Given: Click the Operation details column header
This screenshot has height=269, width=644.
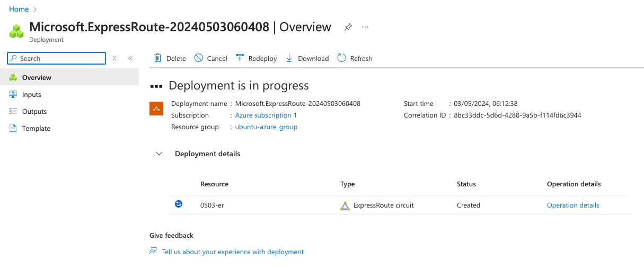Looking at the screenshot, I should point(574,184).
